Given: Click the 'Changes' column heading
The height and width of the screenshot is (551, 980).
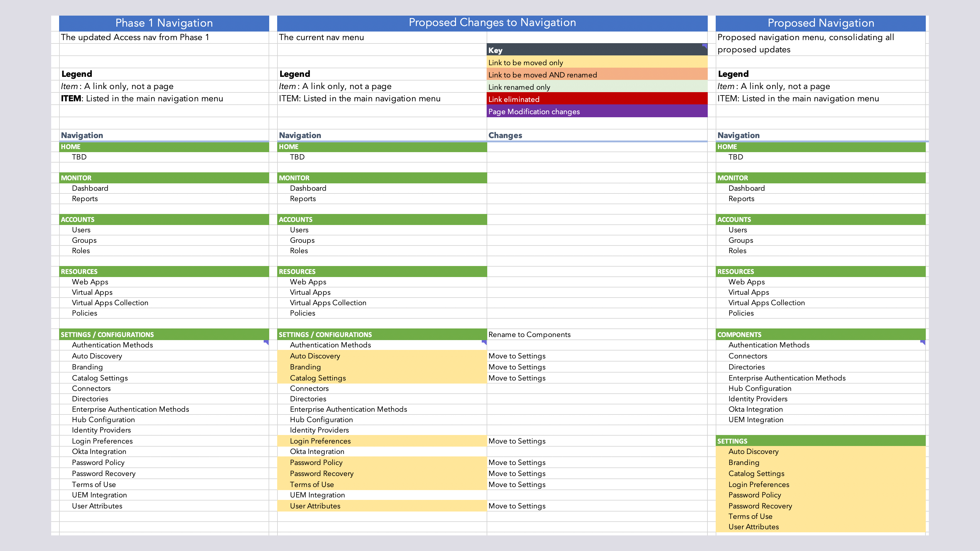Looking at the screenshot, I should (505, 135).
